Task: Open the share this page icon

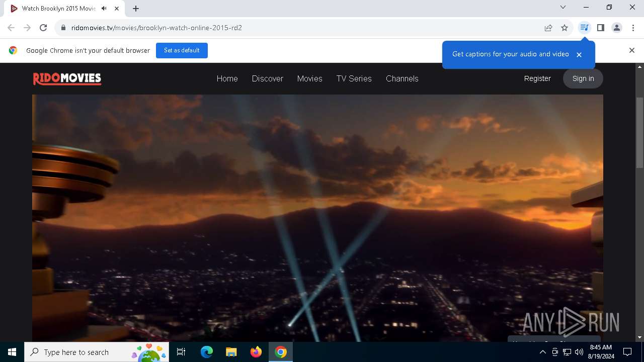Action: [548, 28]
